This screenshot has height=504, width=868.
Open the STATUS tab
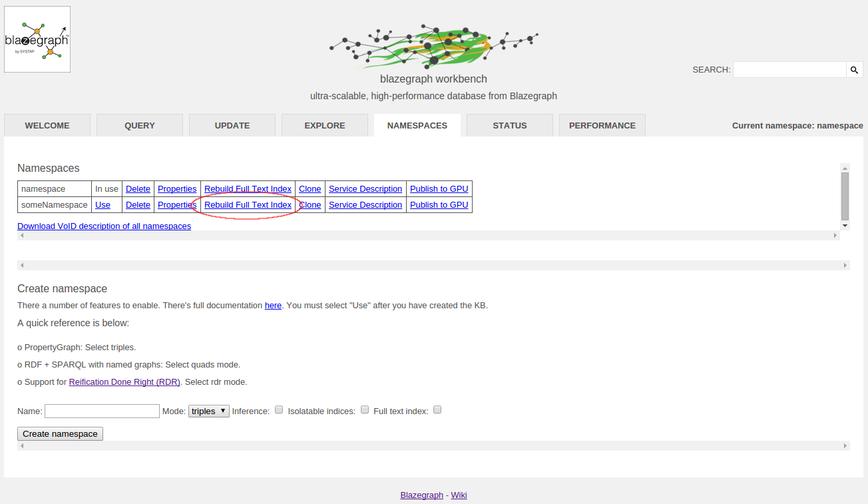tap(510, 125)
